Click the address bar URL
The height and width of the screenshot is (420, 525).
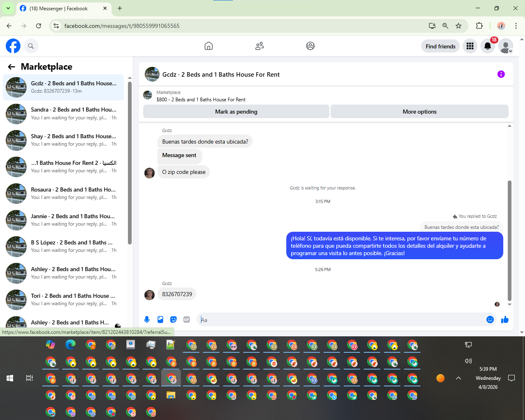tap(122, 26)
